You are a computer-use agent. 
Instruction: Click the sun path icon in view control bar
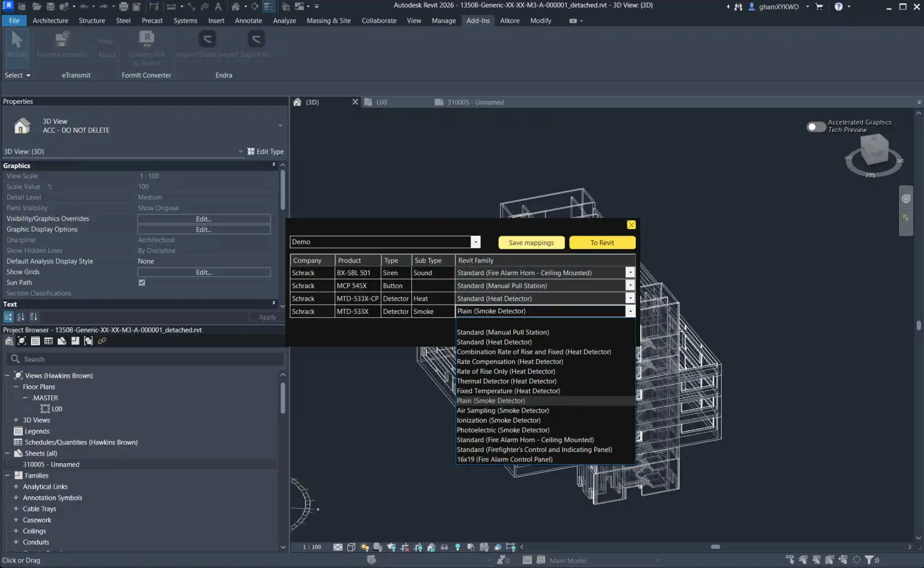pos(364,547)
